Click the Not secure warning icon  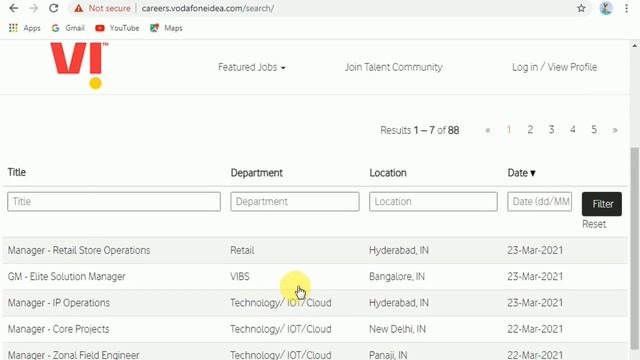pos(78,8)
